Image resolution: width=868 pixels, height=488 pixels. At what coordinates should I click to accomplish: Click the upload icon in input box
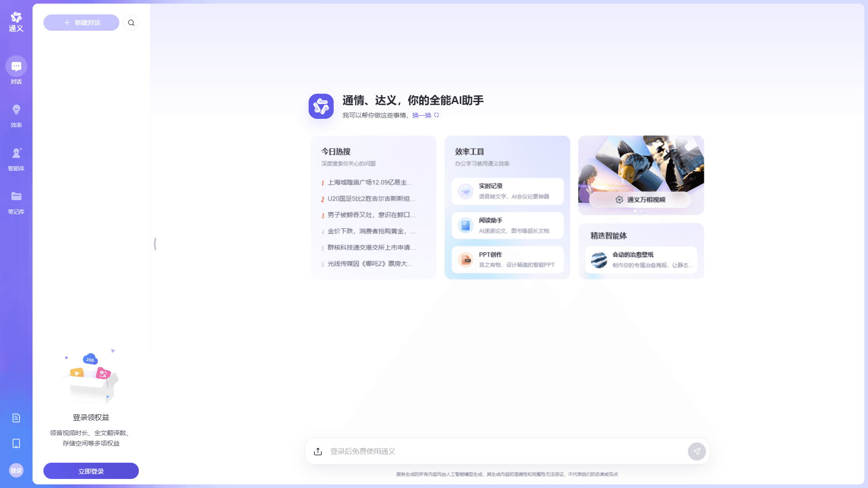pos(318,451)
